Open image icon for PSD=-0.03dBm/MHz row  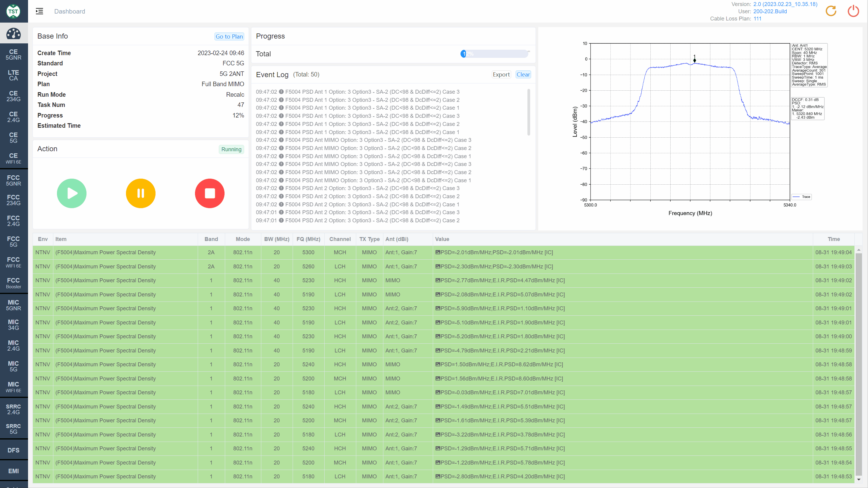coord(438,392)
